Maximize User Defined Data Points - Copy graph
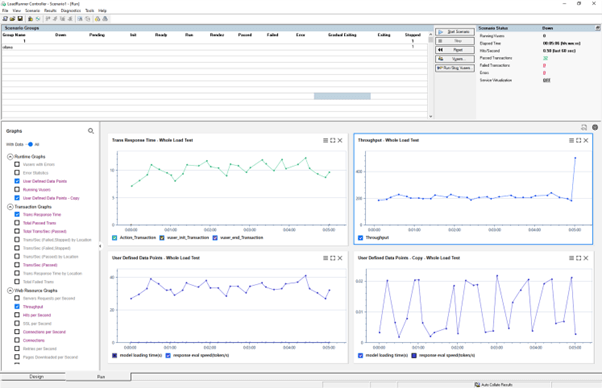Screen dimensions: 602x388 579,258
